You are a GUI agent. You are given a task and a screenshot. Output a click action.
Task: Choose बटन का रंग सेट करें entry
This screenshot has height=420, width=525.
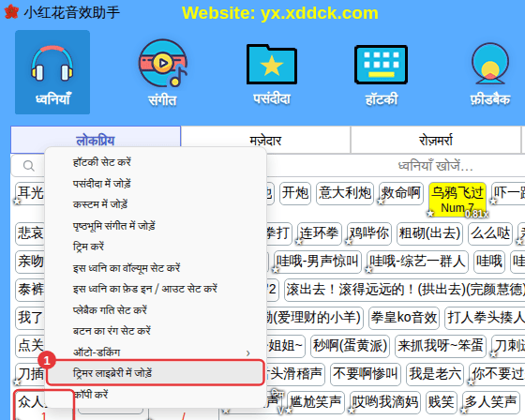156,331
